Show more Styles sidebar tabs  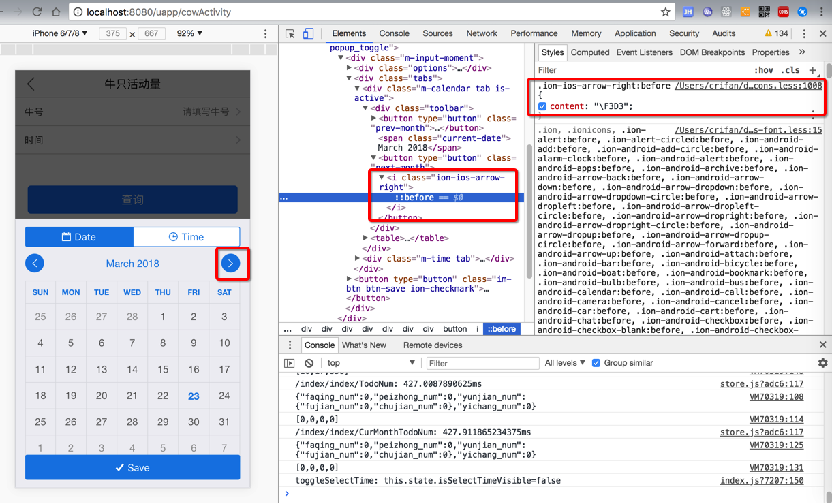click(802, 52)
